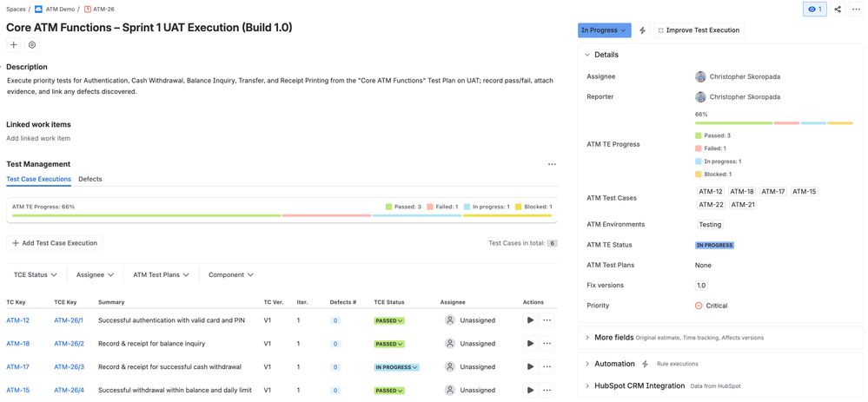The image size is (868, 402).
Task: Click the plus add icon under title
Action: [x=14, y=45]
